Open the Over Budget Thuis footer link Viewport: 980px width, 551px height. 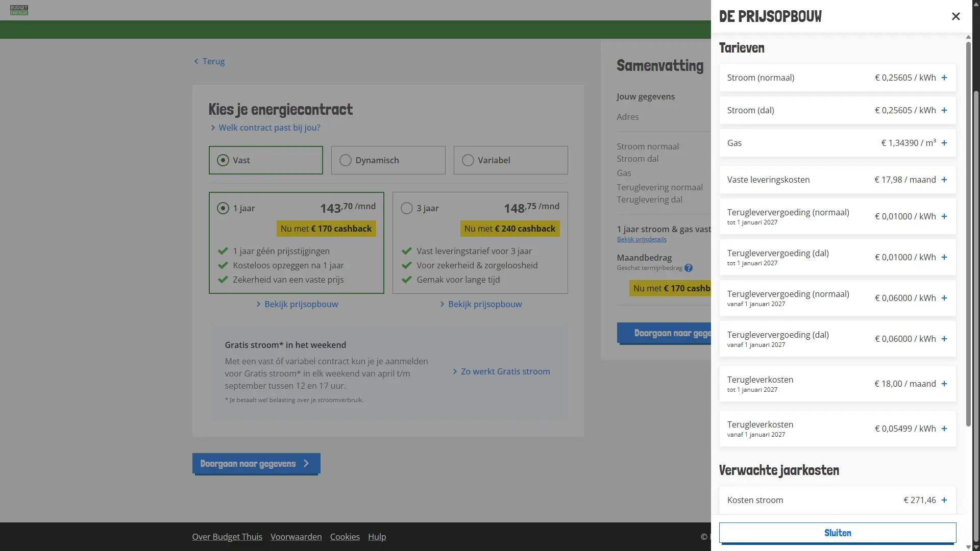tap(227, 537)
